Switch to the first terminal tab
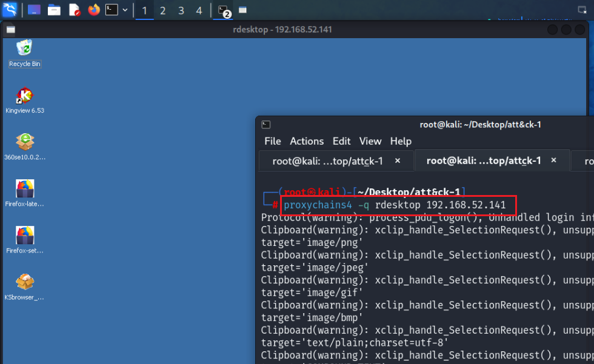This screenshot has height=364, width=594. tap(328, 161)
